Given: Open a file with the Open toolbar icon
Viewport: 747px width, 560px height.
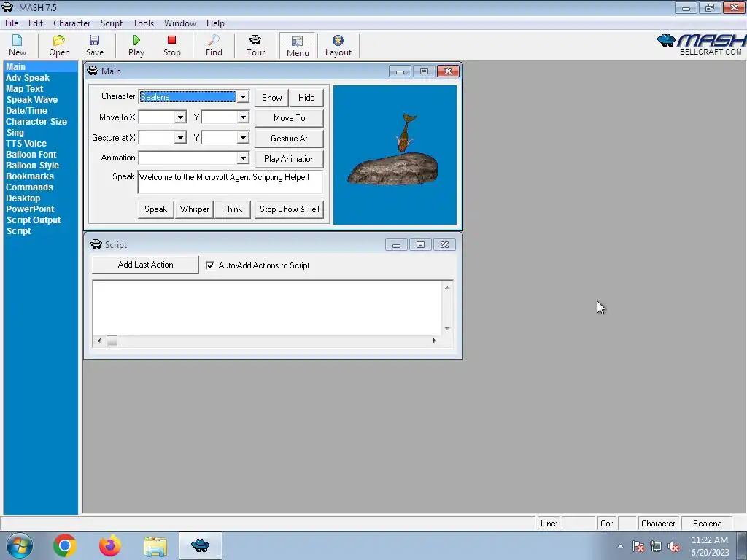Looking at the screenshot, I should click(x=59, y=46).
